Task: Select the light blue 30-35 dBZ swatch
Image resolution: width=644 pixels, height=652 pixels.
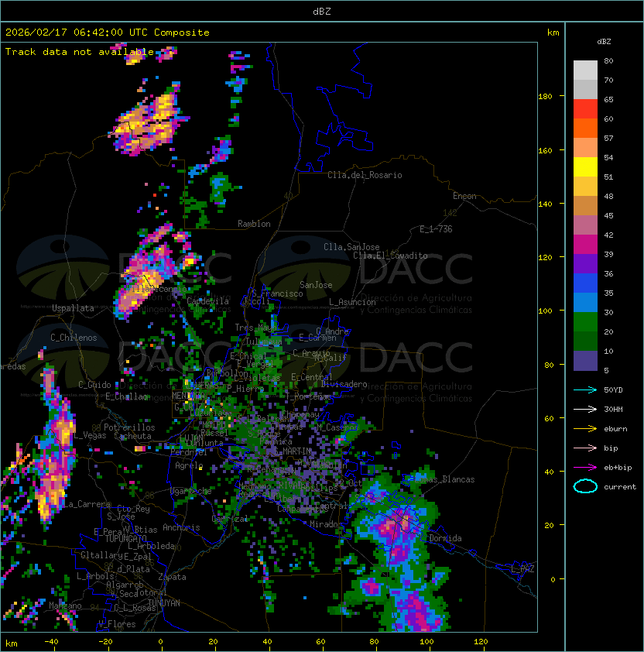Action: click(585, 302)
